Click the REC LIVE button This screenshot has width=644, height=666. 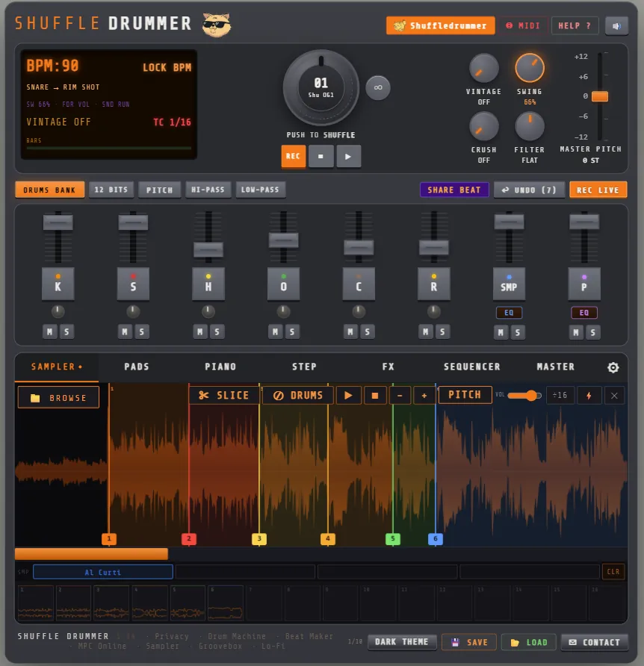tap(598, 190)
